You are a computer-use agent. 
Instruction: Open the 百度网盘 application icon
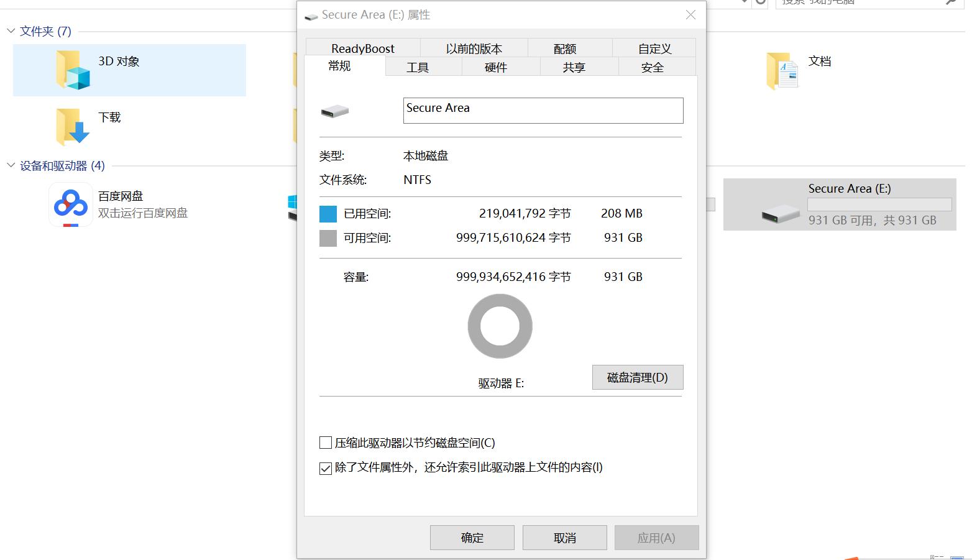tap(70, 204)
